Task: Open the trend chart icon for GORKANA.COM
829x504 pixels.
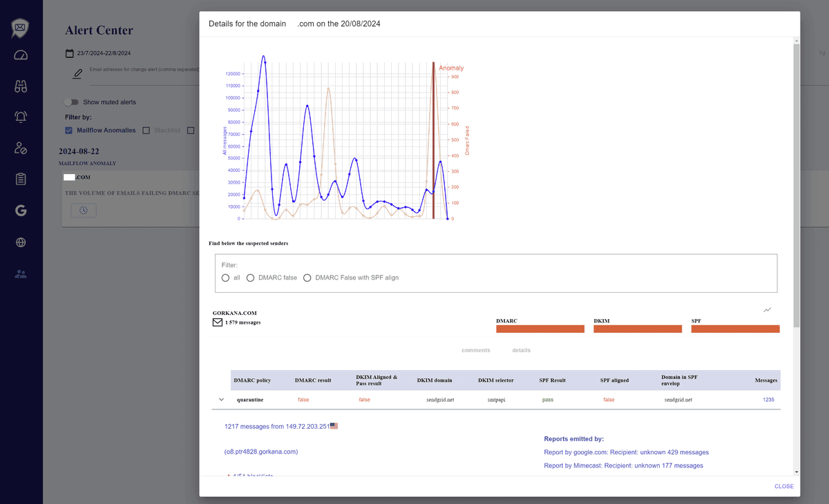Action: click(768, 310)
